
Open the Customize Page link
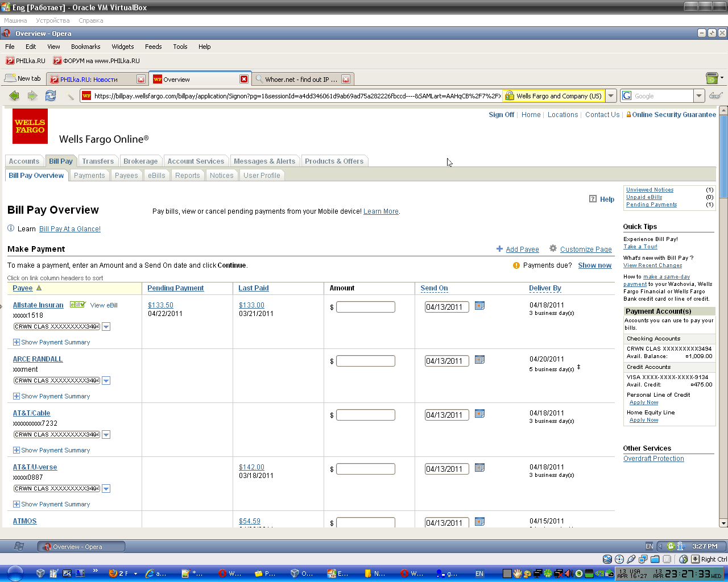click(x=586, y=250)
